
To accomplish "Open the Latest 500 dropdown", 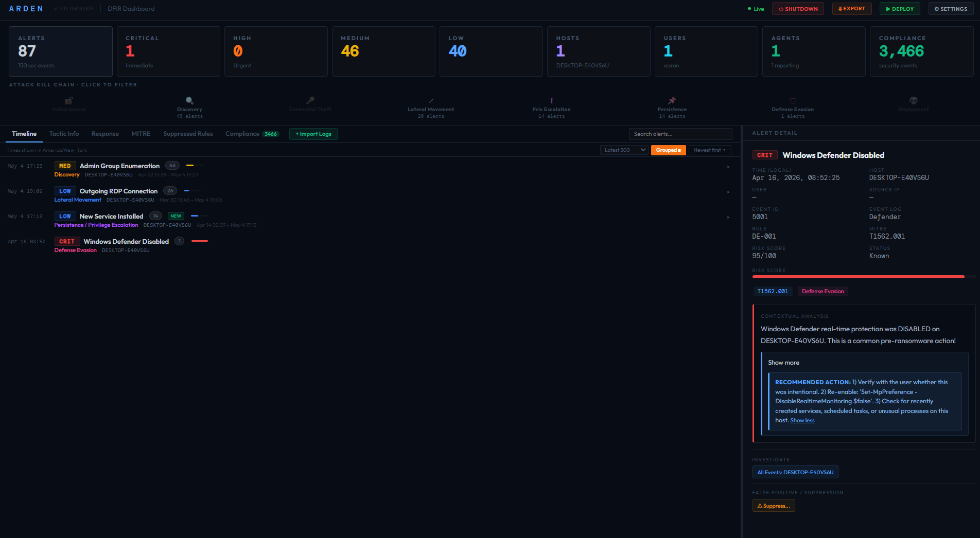I will (624, 150).
